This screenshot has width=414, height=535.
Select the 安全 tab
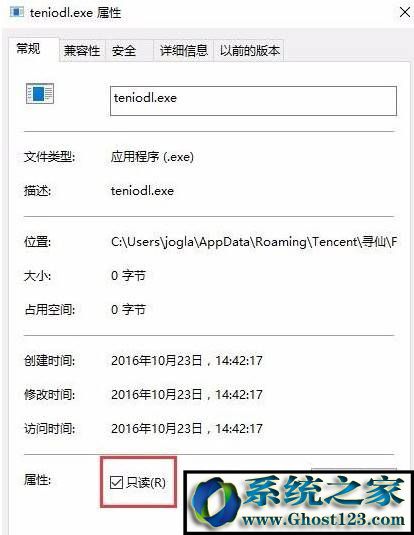pyautogui.click(x=124, y=50)
